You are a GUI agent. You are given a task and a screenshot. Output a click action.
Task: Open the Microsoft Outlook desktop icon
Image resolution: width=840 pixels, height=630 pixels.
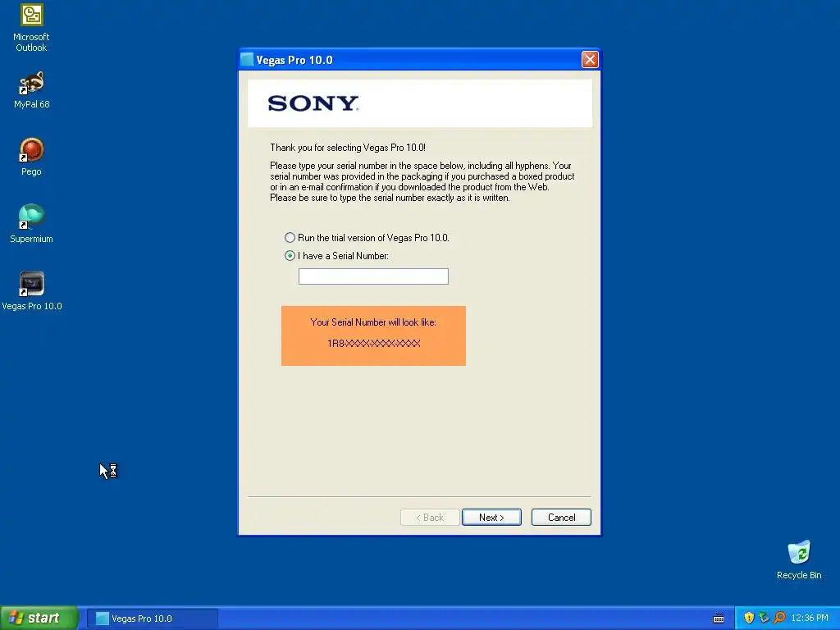[31, 28]
